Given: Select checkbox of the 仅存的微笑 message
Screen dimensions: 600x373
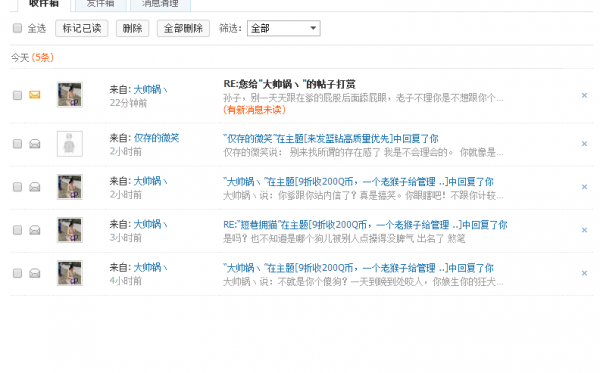Looking at the screenshot, I should [17, 143].
